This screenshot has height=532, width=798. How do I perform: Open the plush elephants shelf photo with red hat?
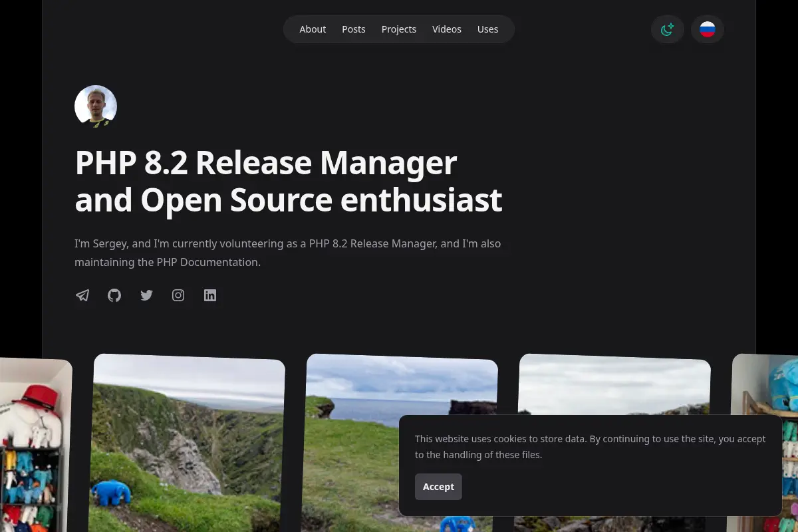click(x=33, y=444)
